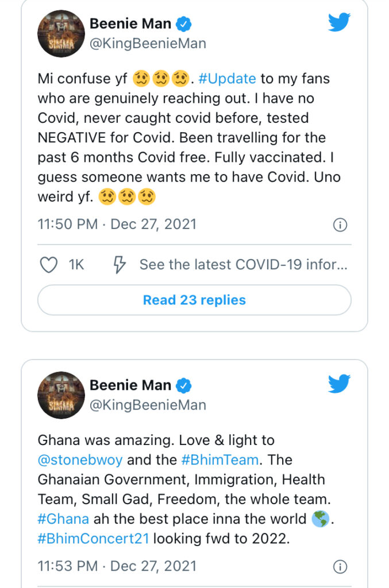The image size is (389, 588).
Task: Click the Twitter bird icon on first tweet
Action: click(340, 22)
